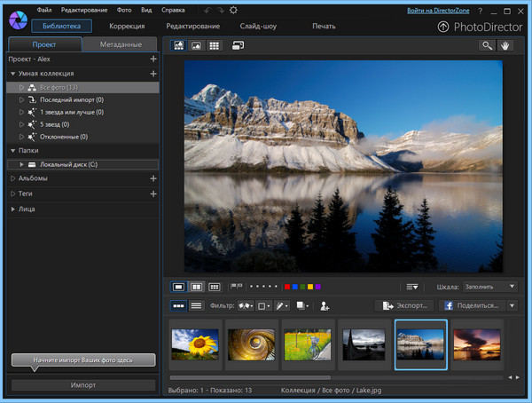Click the Экспорт button

point(405,305)
